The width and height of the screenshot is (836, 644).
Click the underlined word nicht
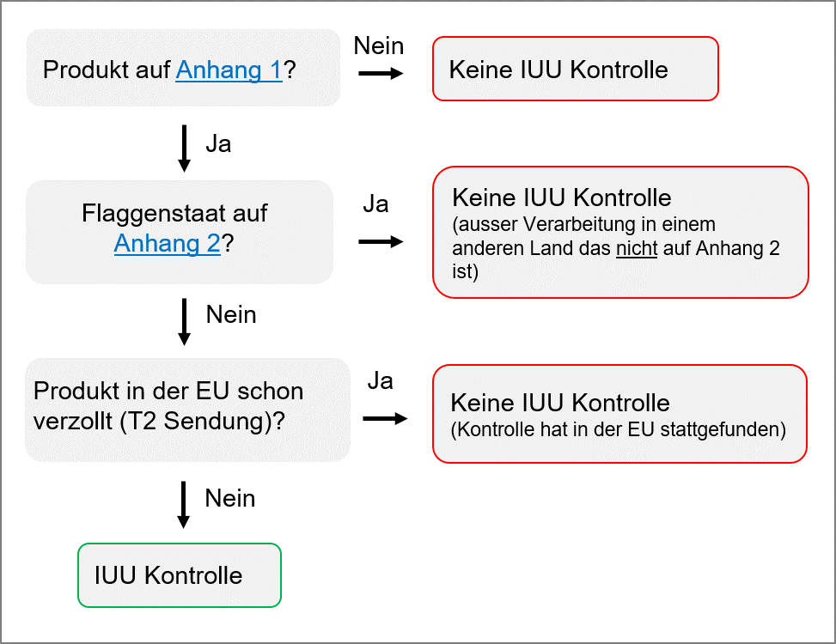[x=636, y=249]
